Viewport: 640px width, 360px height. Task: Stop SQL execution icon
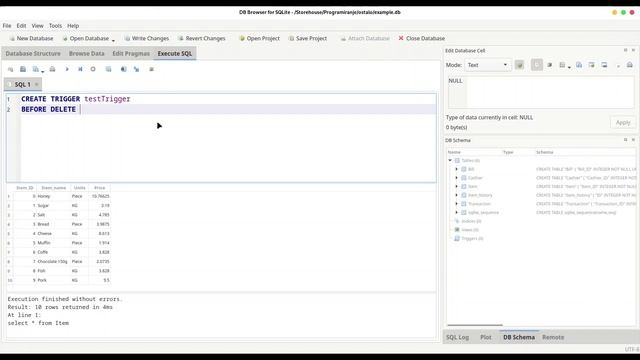[x=93, y=69]
